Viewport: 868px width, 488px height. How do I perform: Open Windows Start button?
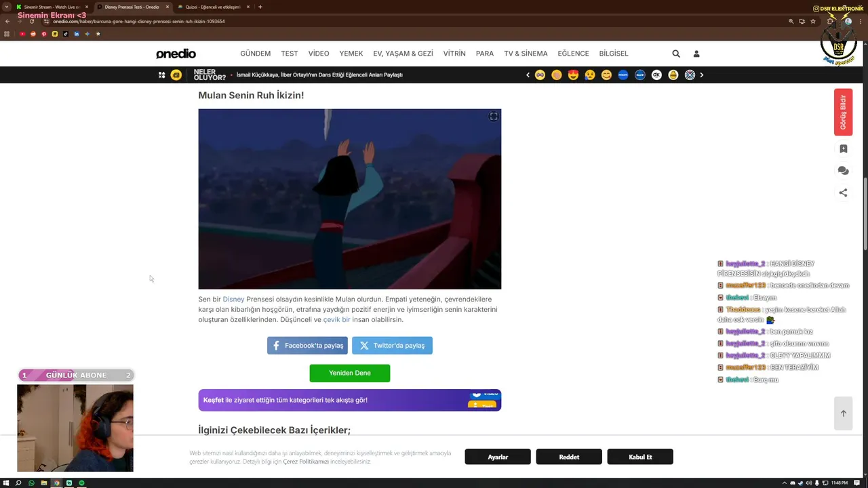pyautogui.click(x=7, y=483)
